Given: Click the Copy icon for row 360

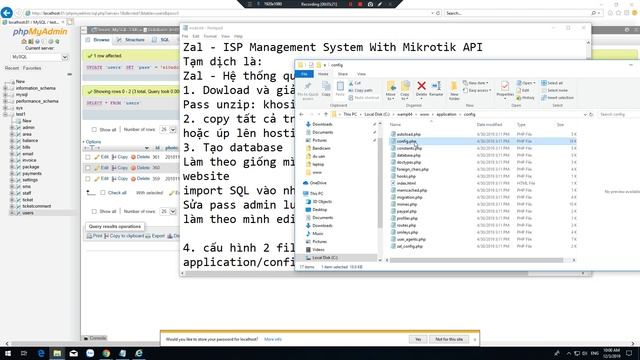Looking at the screenshot, I should (x=114, y=168).
